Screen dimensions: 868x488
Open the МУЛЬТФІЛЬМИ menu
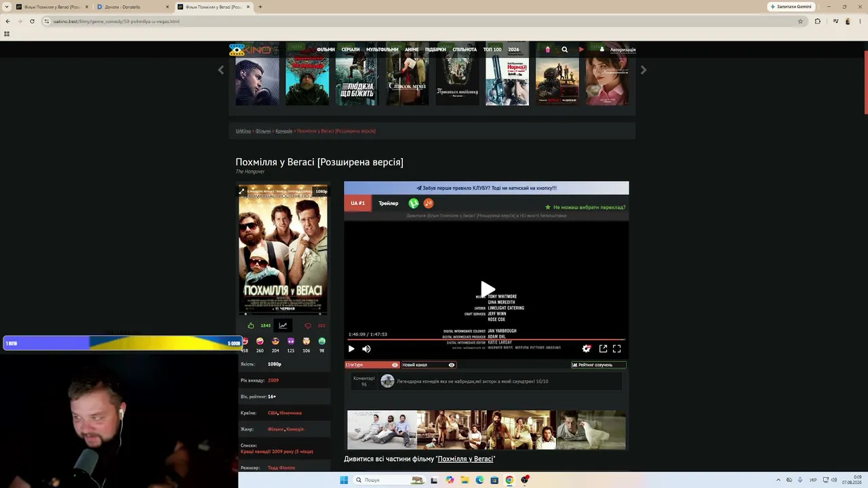[382, 49]
